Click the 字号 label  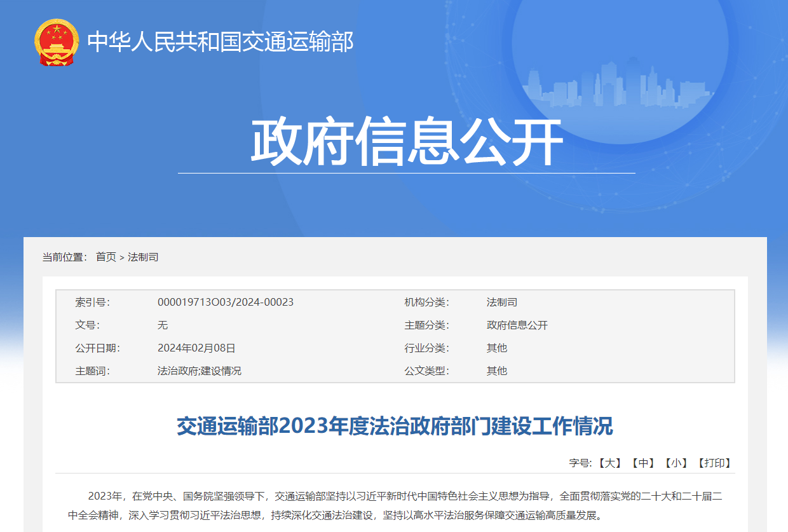[581, 463]
